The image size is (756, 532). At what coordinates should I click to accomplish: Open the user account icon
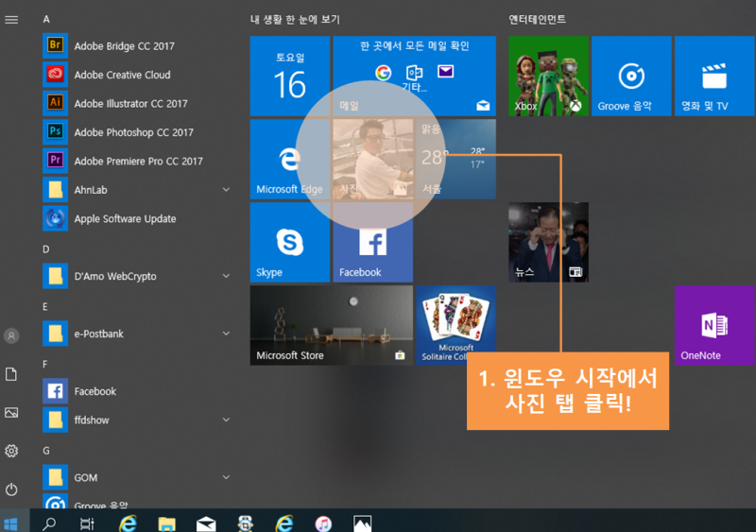11,335
